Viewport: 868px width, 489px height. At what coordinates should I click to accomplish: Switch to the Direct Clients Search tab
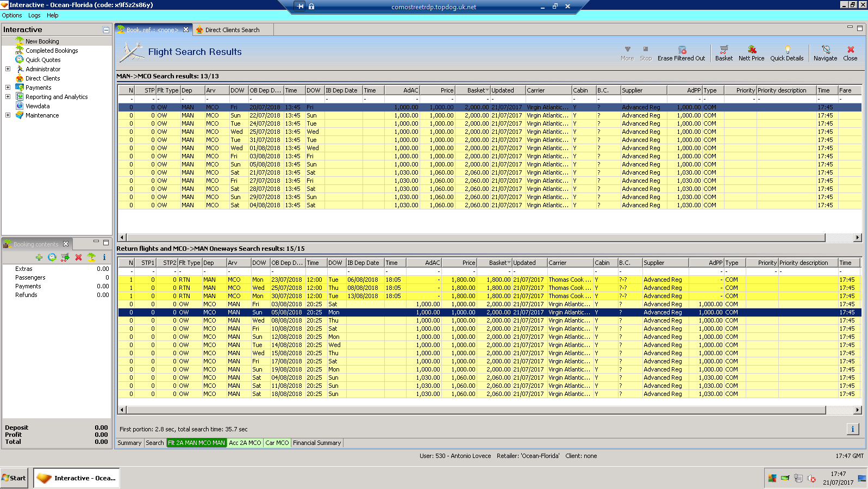click(232, 30)
